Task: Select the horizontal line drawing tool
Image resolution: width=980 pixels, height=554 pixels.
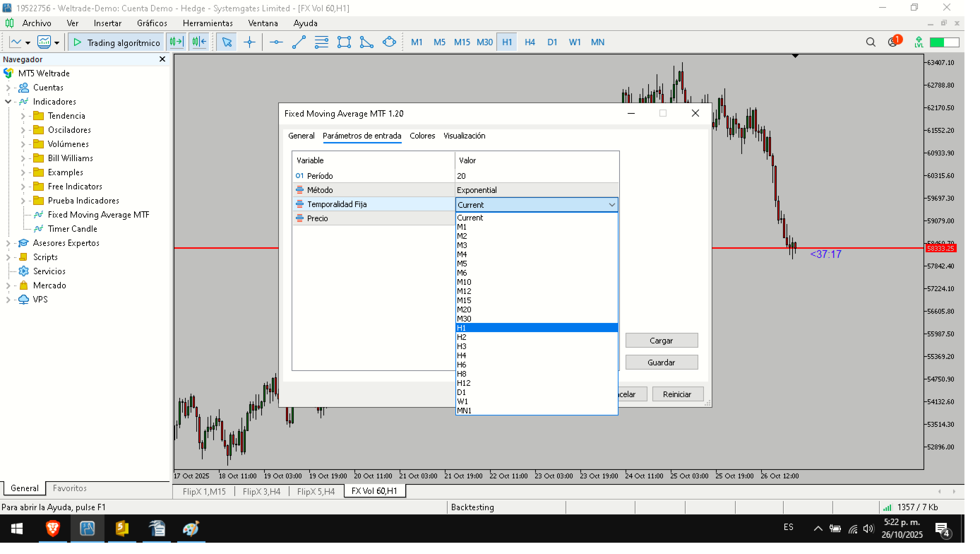Action: click(276, 42)
